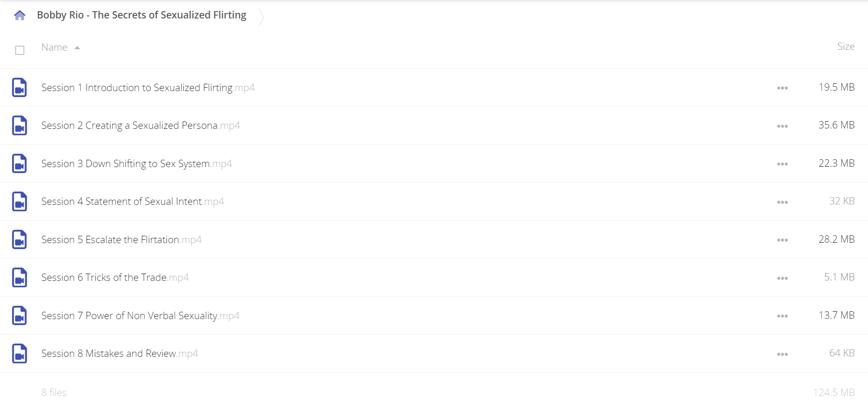
Task: Open Session 1 Introduction to Sexualized Flirting.mp4
Action: tap(148, 88)
